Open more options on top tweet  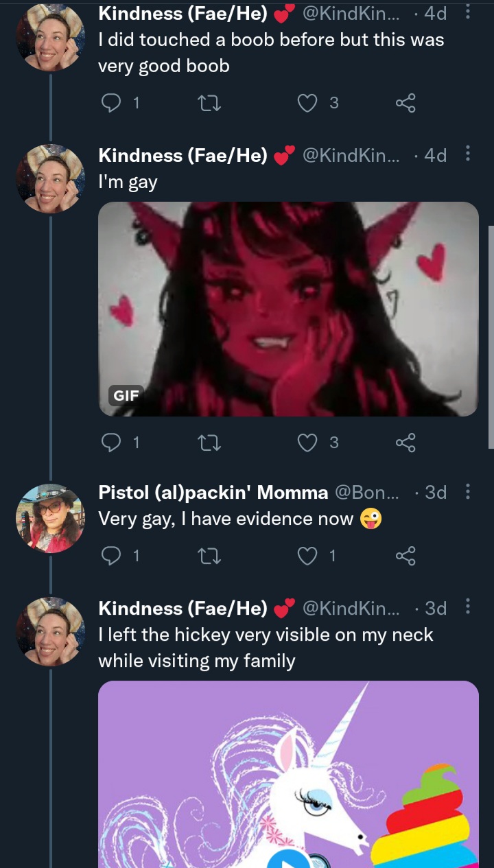point(468,12)
